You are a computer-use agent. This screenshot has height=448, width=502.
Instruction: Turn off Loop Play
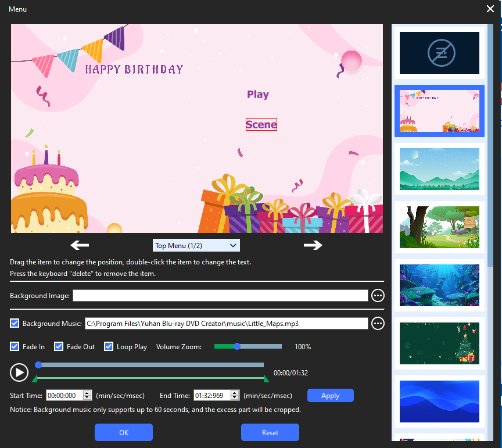tap(109, 347)
